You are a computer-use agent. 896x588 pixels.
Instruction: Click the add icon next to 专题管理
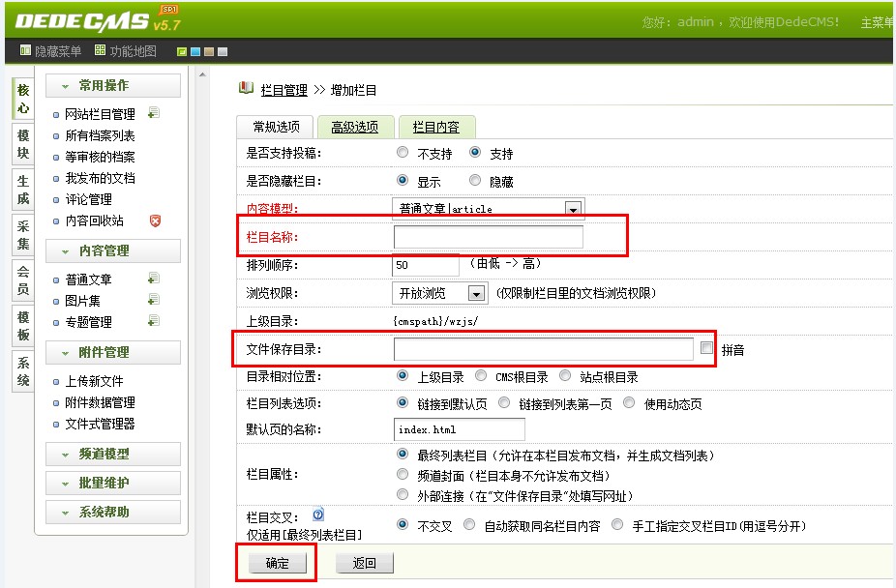[x=153, y=321]
